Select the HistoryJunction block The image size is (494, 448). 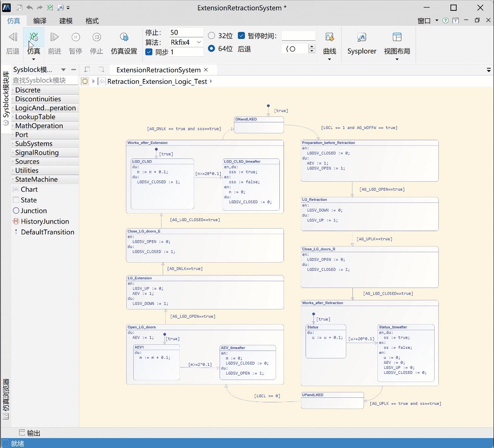(45, 222)
